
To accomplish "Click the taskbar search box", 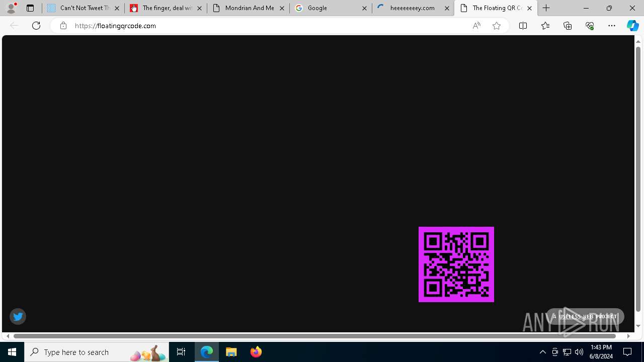I will tap(97, 352).
